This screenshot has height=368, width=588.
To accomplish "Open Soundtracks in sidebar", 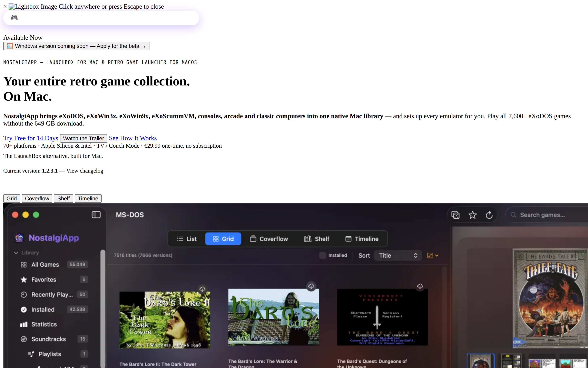I will [54, 339].
